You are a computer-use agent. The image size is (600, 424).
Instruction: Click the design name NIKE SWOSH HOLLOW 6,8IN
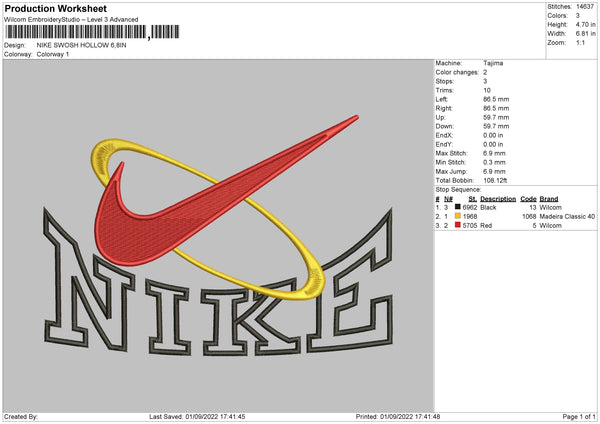(82, 45)
